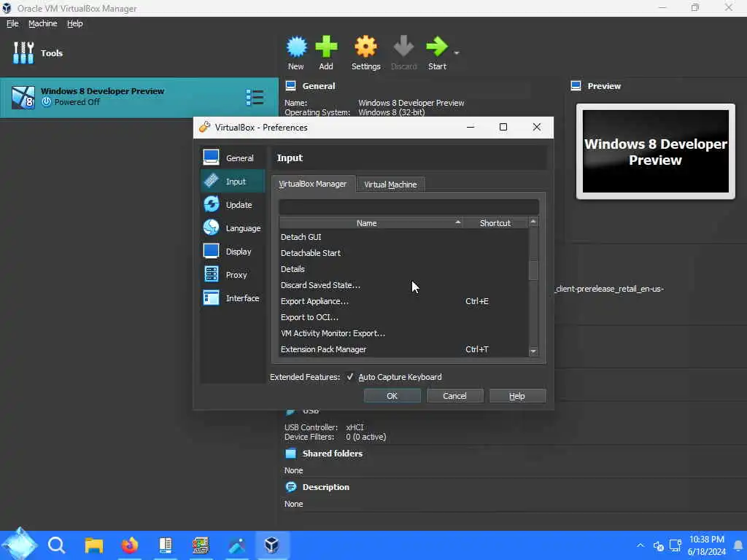747x560 pixels.
Task: Open the Windows taskbar search icon
Action: (56, 545)
